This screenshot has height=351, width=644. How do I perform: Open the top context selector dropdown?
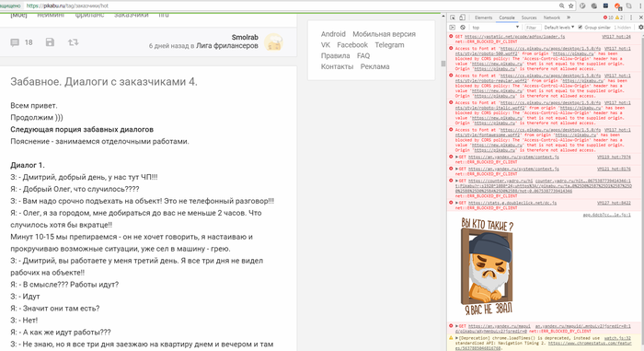[496, 27]
